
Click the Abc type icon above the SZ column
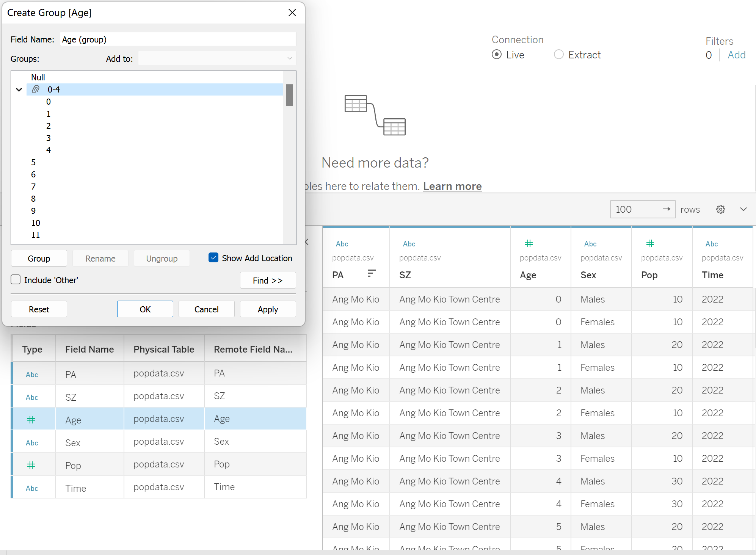409,244
